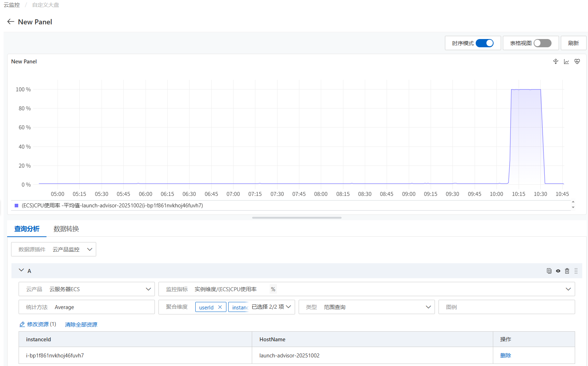Copy query A with the duplicate icon
Image resolution: width=588 pixels, height=366 pixels.
coord(549,271)
